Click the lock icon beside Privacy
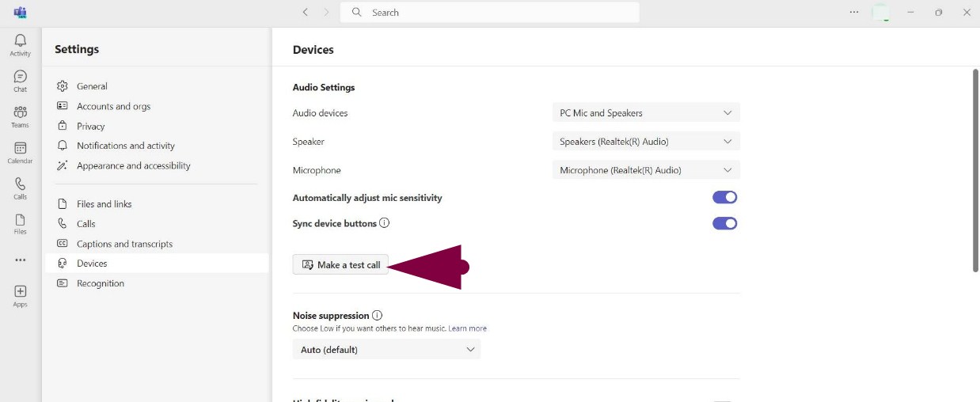The width and height of the screenshot is (980, 402). (x=63, y=126)
